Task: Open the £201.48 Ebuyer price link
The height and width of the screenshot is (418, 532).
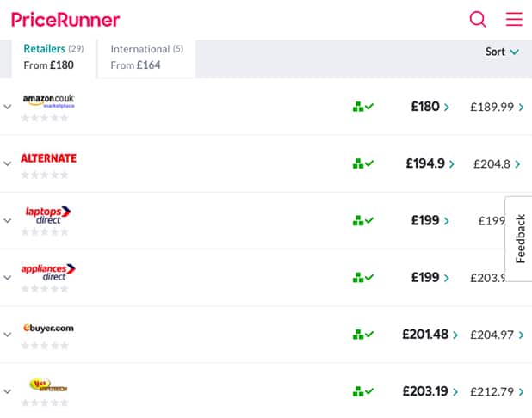Action: point(430,335)
